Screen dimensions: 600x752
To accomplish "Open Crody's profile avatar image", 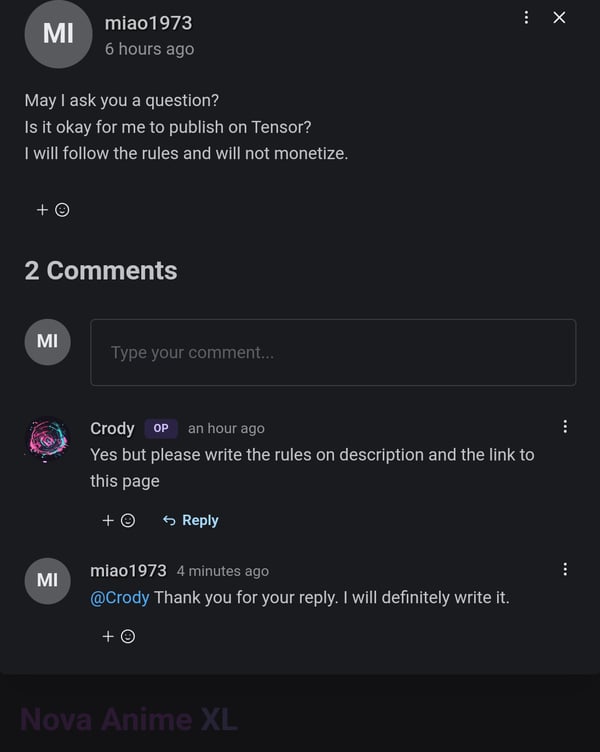I will [x=47, y=440].
